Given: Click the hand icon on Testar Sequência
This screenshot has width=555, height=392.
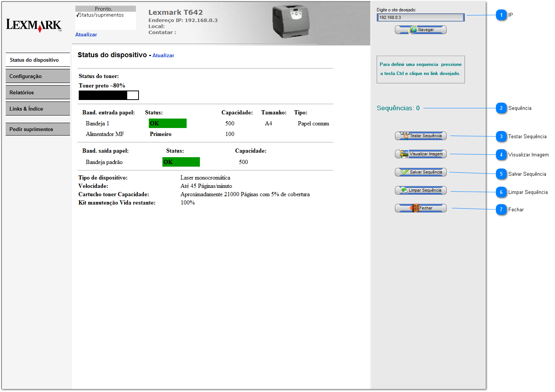Looking at the screenshot, I should tap(405, 135).
